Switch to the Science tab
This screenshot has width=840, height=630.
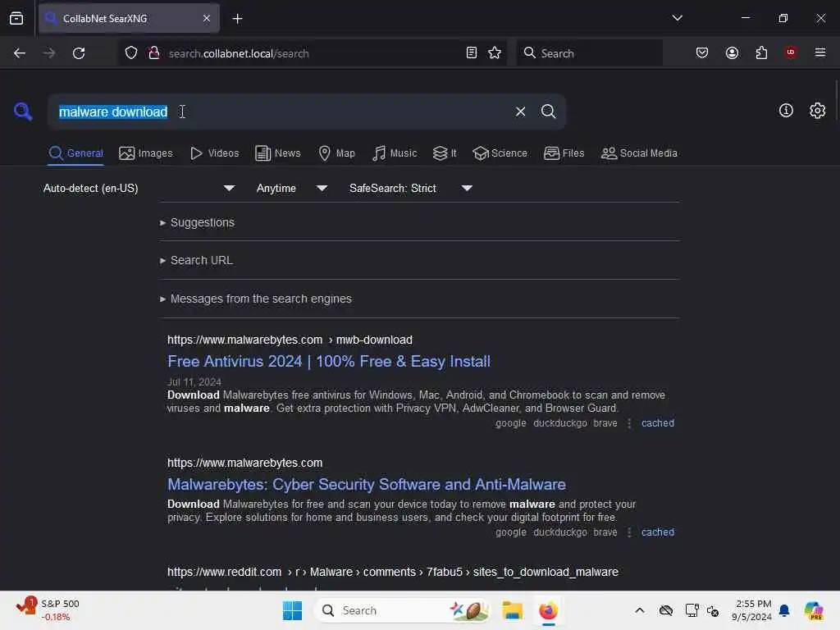click(500, 153)
